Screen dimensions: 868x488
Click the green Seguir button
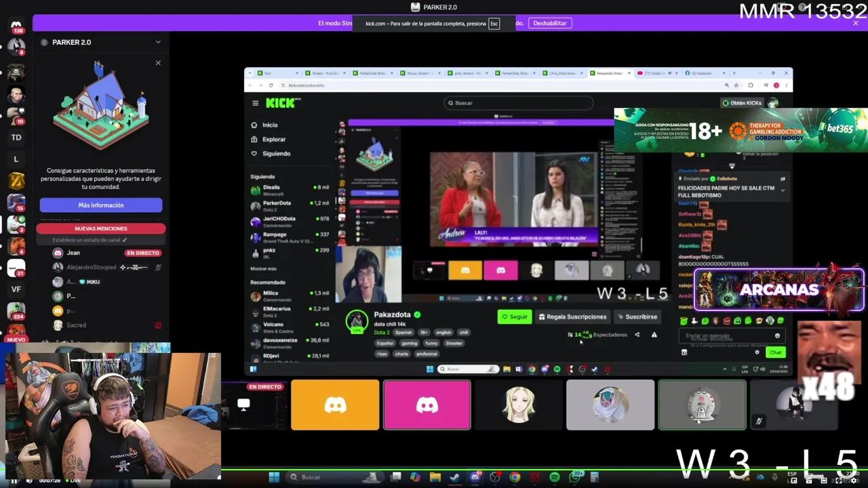click(x=515, y=317)
